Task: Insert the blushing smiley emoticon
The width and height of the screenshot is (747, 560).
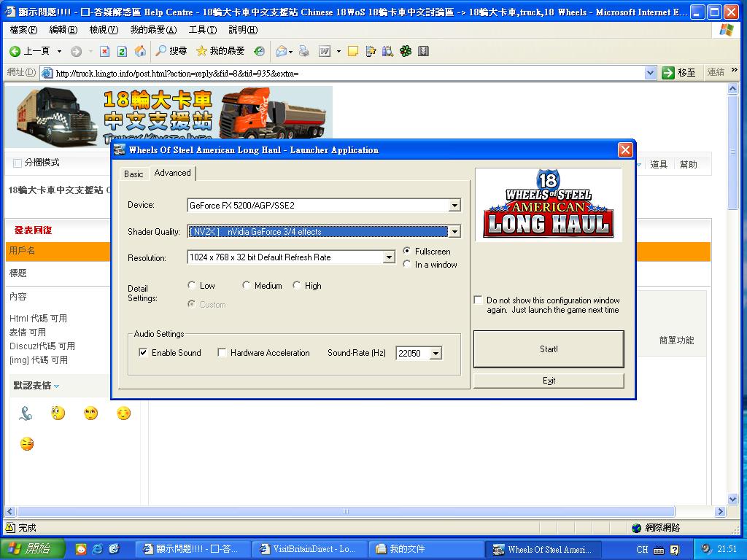Action: [124, 413]
